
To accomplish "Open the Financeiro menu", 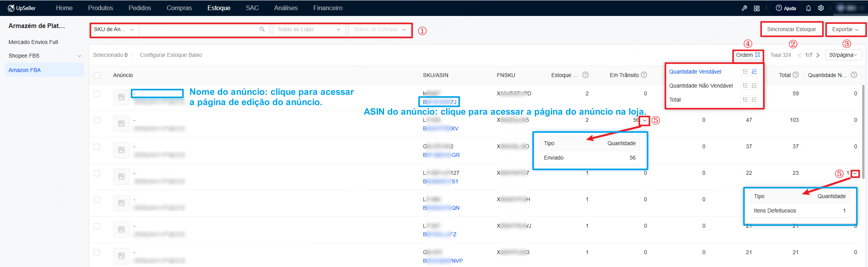I will (x=328, y=8).
